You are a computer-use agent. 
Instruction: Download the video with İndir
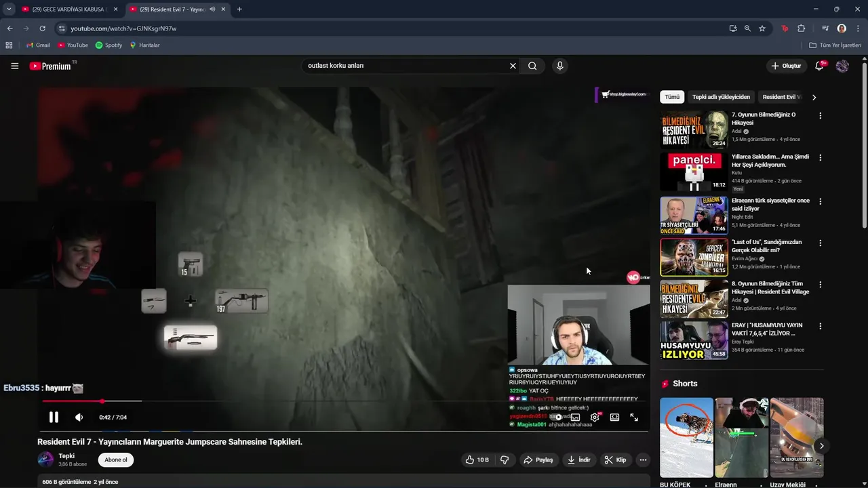(578, 460)
